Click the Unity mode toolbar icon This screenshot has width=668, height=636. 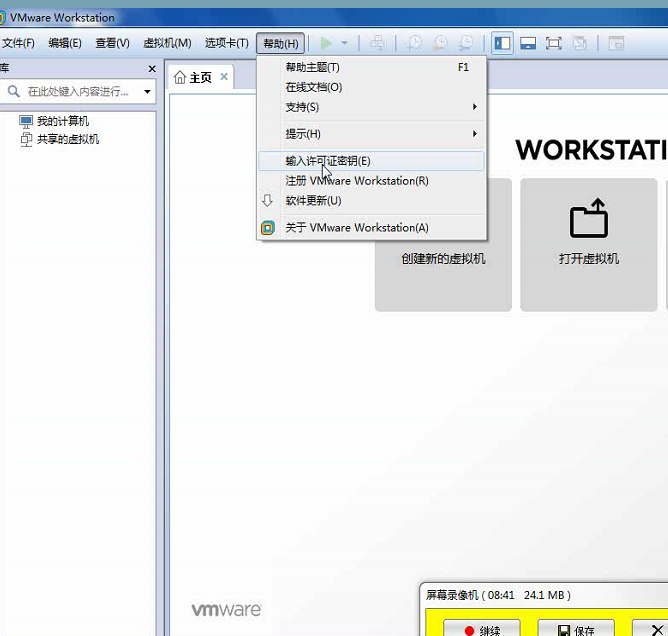[579, 43]
